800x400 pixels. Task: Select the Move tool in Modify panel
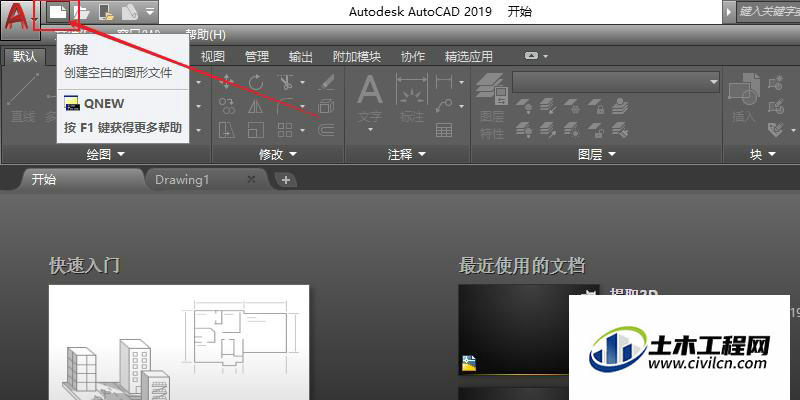click(227, 82)
